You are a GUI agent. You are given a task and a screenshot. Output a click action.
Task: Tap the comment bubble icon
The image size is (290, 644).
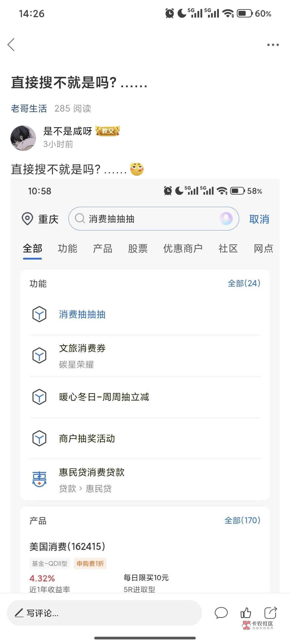[221, 613]
